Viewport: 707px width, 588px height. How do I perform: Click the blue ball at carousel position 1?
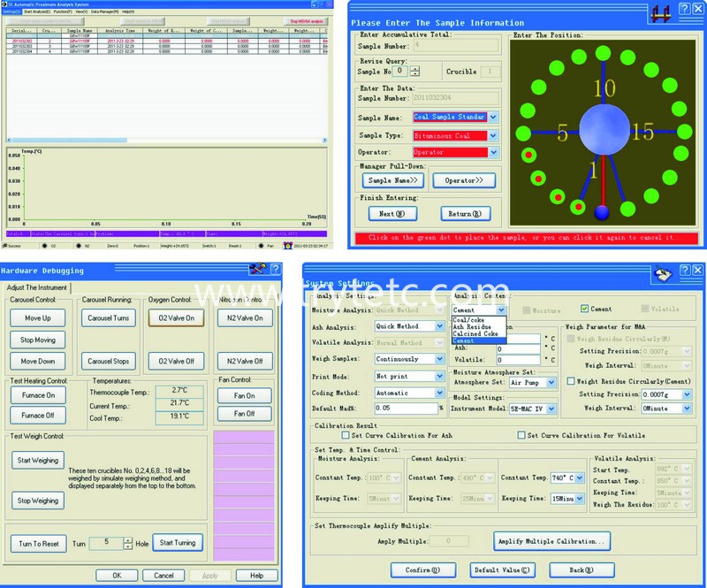[x=602, y=213]
